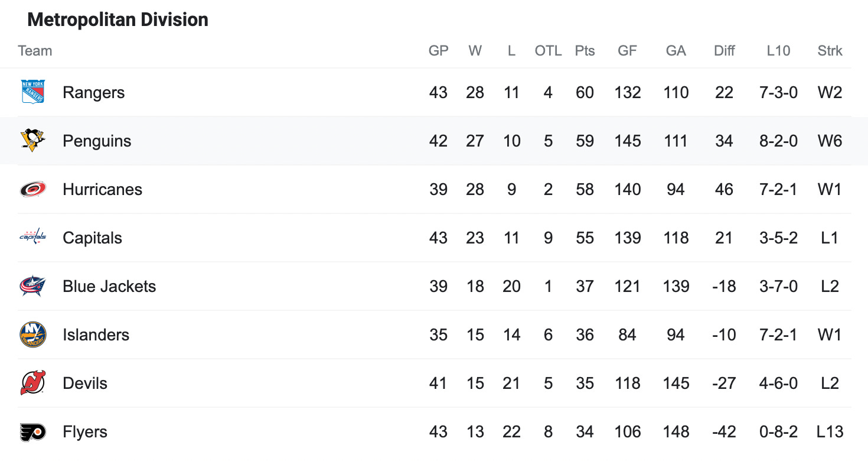Click the GP column header
The height and width of the screenshot is (461, 868).
(439, 51)
